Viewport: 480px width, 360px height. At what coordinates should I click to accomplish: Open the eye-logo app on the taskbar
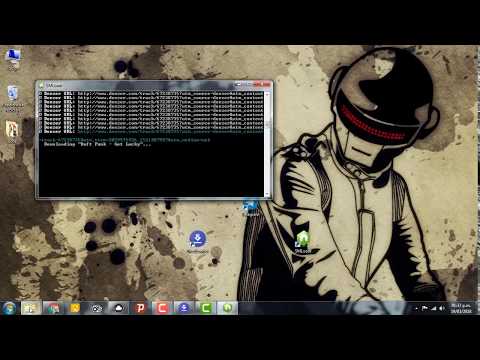click(x=97, y=308)
